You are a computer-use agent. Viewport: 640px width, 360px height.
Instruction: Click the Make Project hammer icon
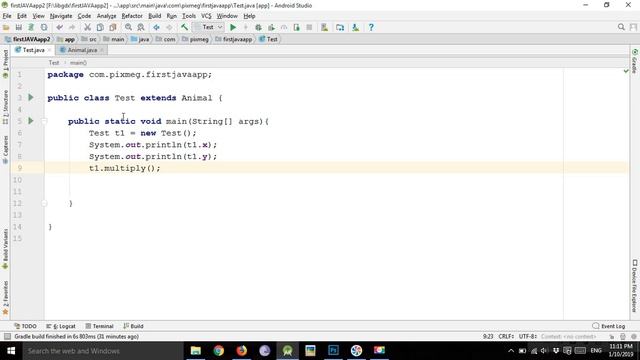(x=184, y=27)
